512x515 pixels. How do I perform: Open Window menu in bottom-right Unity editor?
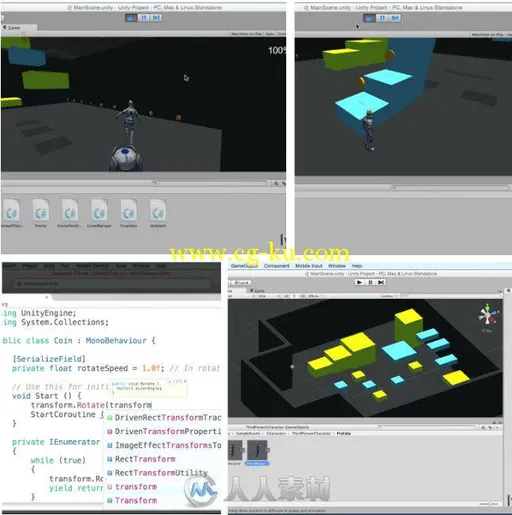pos(337,266)
